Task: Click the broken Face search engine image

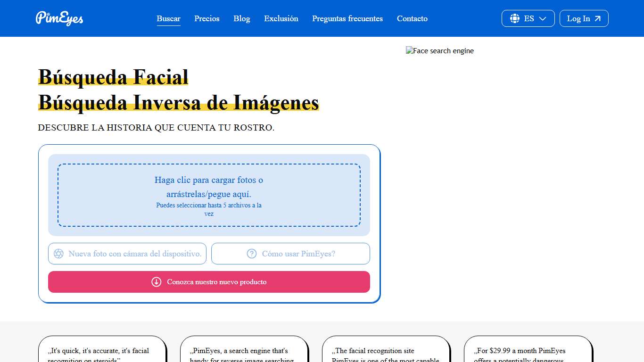Action: tap(439, 50)
